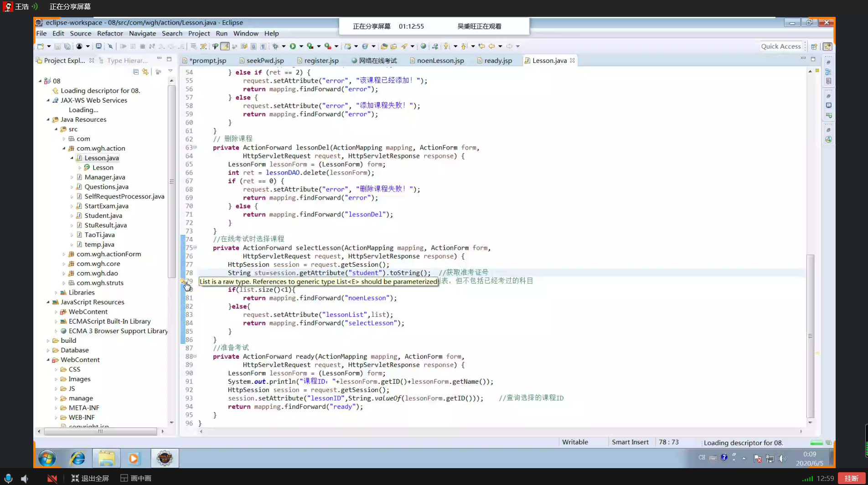Click the New file wizard icon

[41, 46]
